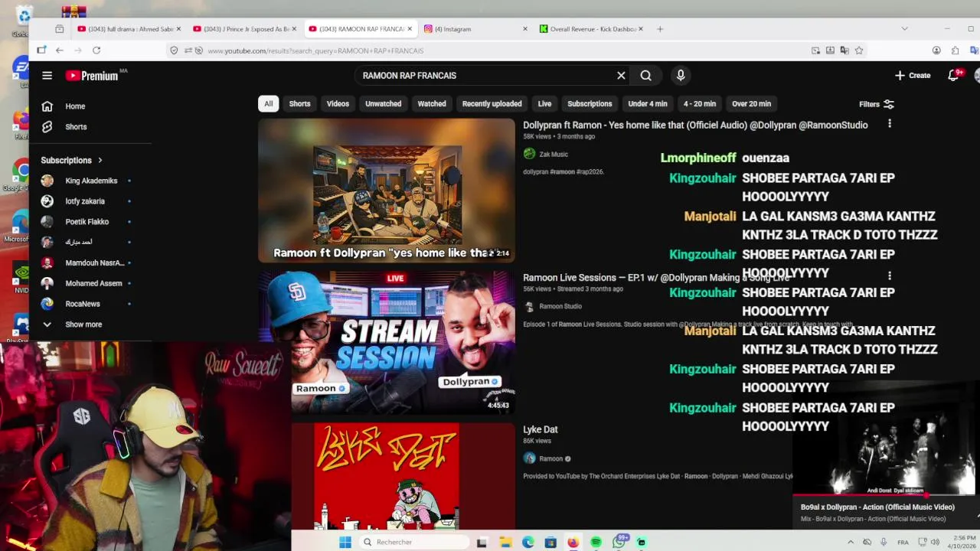
Task: Select the Recently uploaded filter chip
Action: click(492, 104)
